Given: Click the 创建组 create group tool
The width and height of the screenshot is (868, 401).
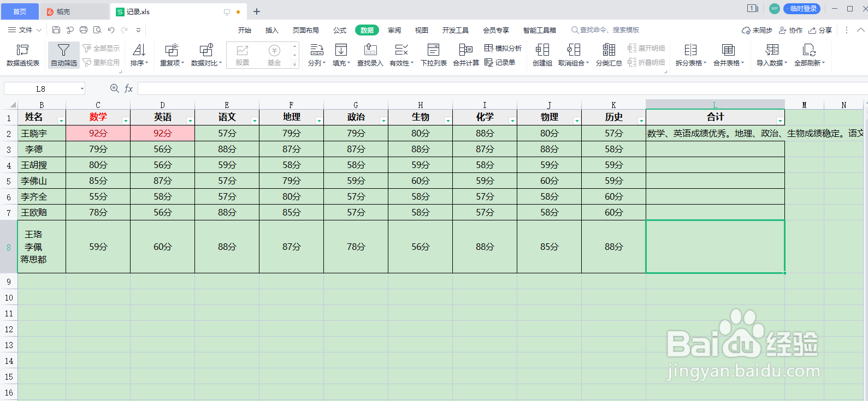Looking at the screenshot, I should (542, 55).
